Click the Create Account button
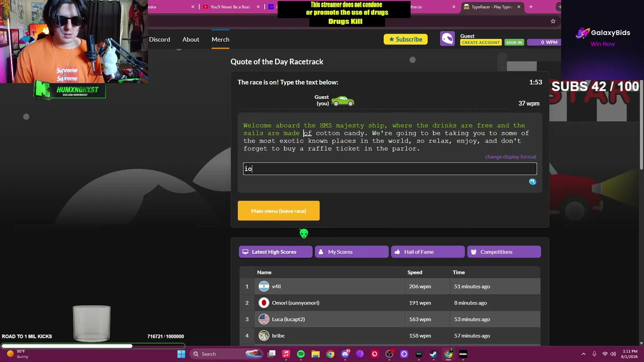Viewport: 644px width, 362px height. tap(480, 43)
